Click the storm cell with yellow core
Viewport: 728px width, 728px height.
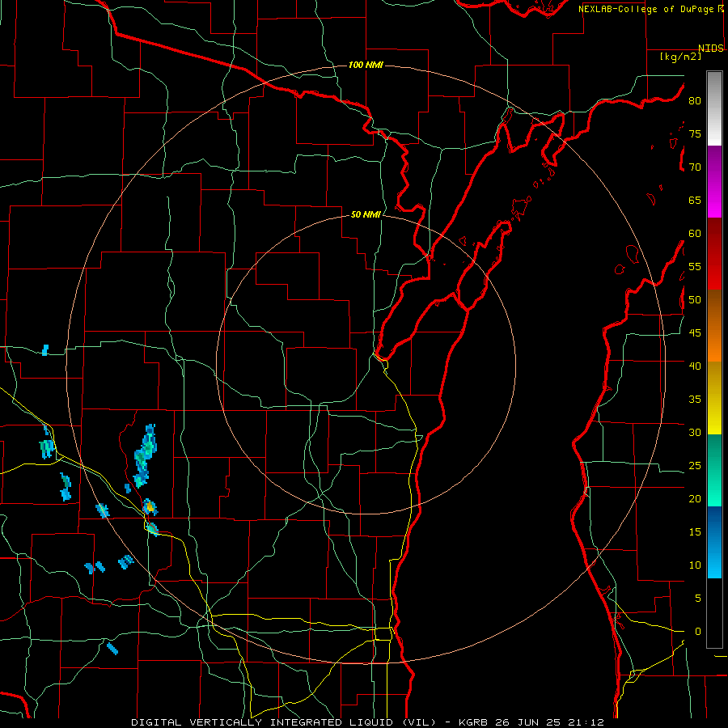[x=149, y=507]
